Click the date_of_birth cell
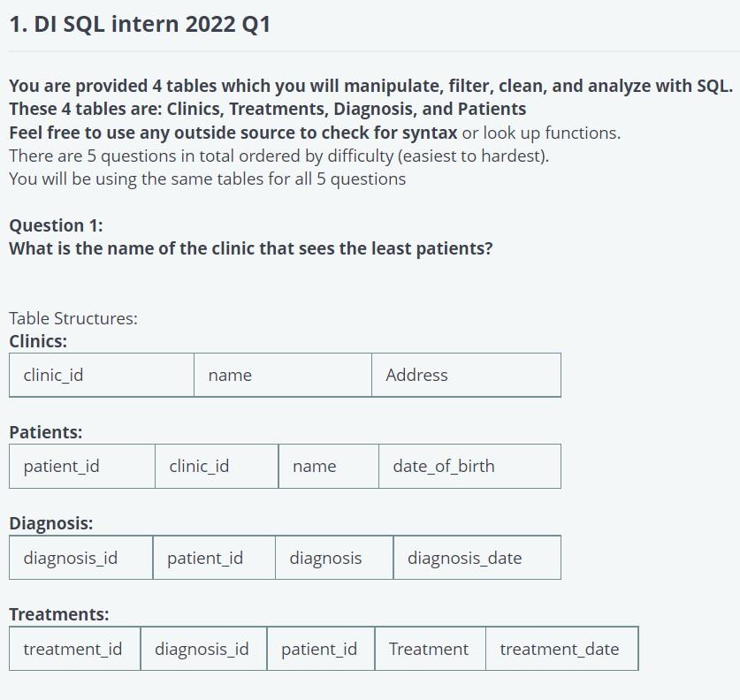The width and height of the screenshot is (740, 700). point(469,466)
